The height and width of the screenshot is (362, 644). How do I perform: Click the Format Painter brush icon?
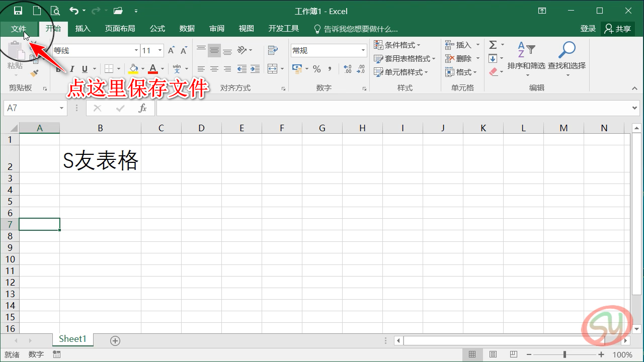coord(34,73)
